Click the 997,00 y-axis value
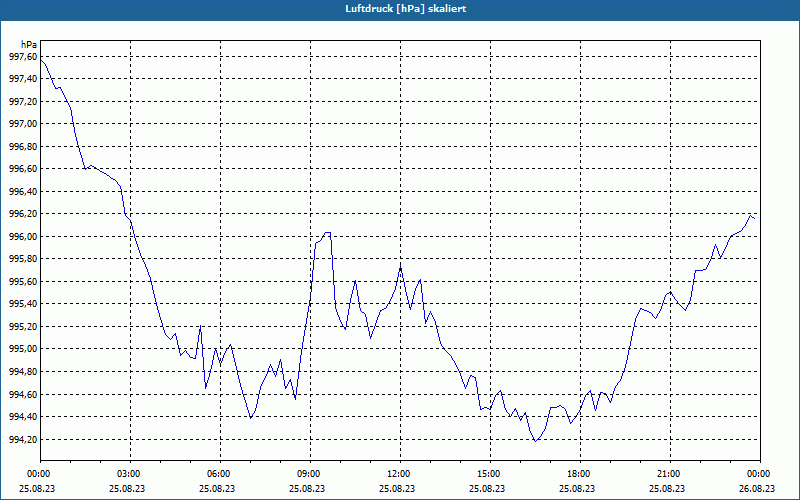 (x=23, y=124)
